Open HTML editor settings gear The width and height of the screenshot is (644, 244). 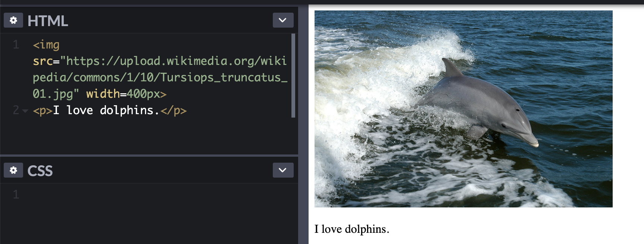[x=13, y=20]
